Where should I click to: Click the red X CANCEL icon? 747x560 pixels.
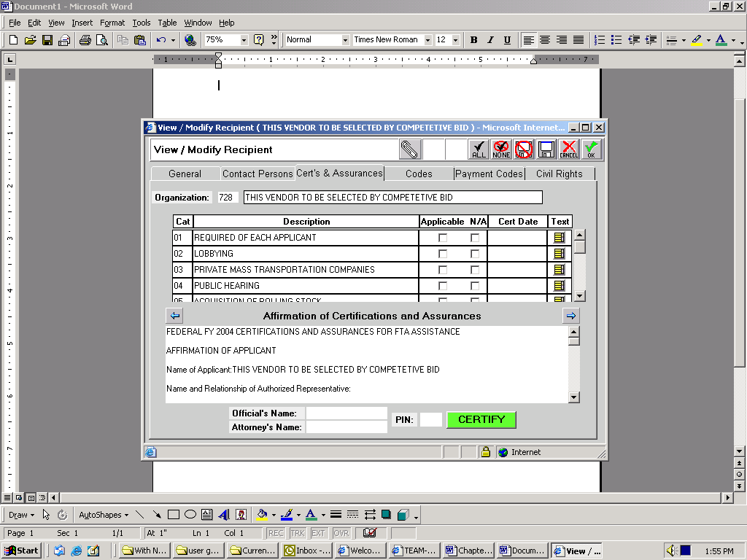[x=569, y=149]
